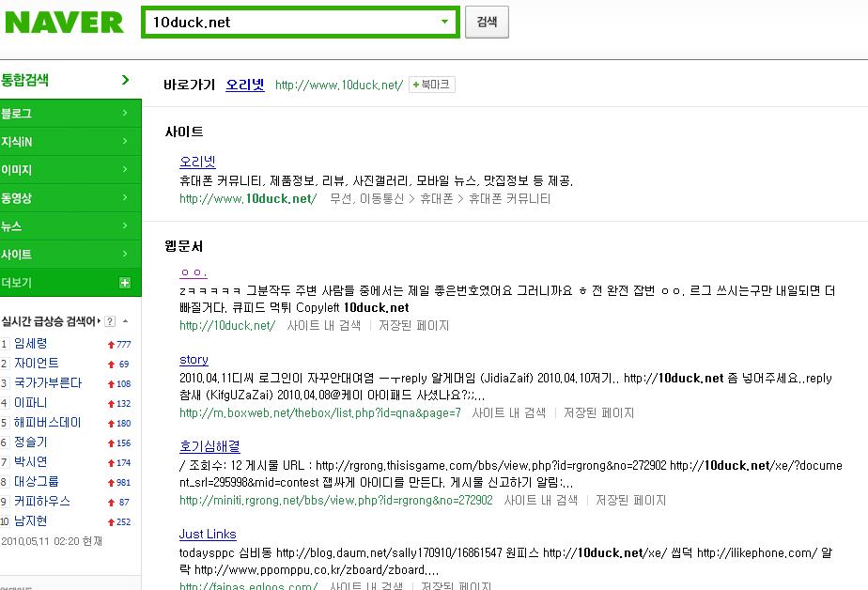Click 사이트 내 검색 for the 호기심해결 result
Viewport: 868px width, 590px height.
click(x=541, y=501)
